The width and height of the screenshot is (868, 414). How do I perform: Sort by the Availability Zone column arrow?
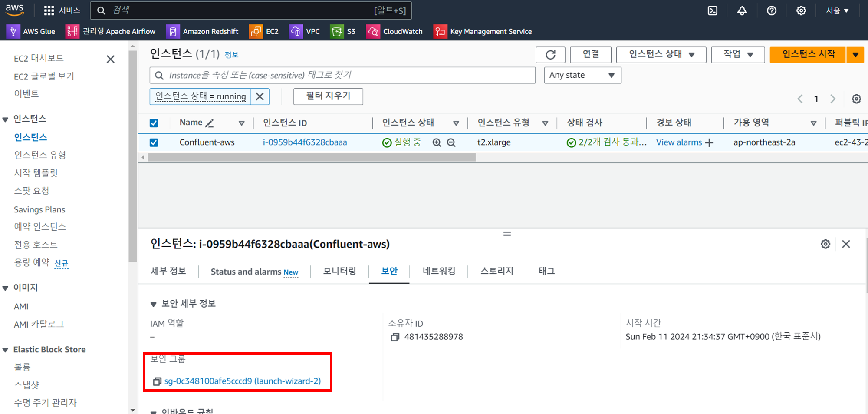pyautogui.click(x=814, y=123)
